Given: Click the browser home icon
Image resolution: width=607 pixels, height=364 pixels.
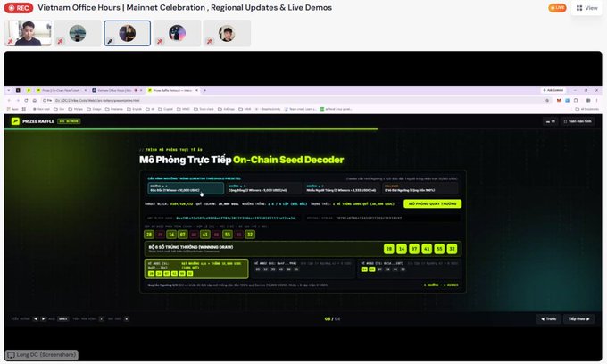Looking at the screenshot, I should (35, 100).
